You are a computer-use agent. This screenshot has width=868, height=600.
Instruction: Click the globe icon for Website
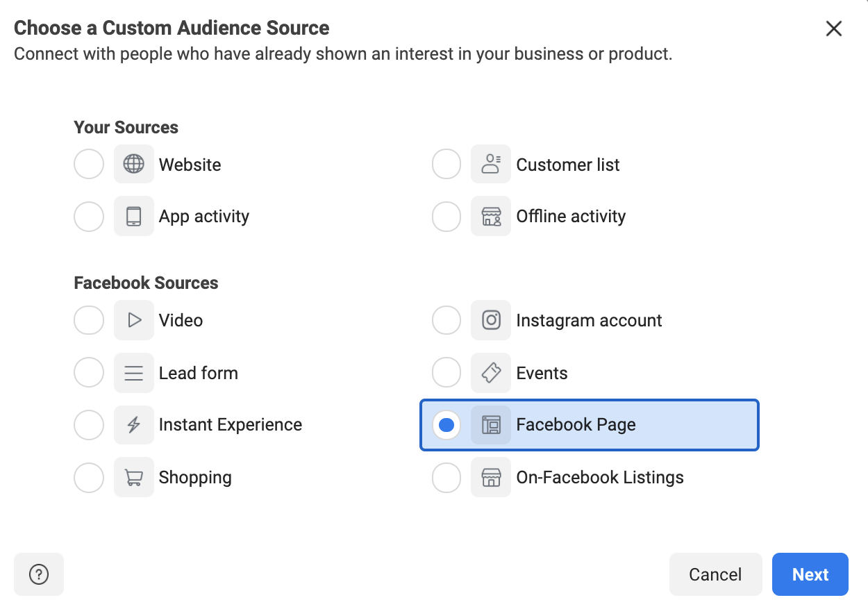tap(134, 165)
